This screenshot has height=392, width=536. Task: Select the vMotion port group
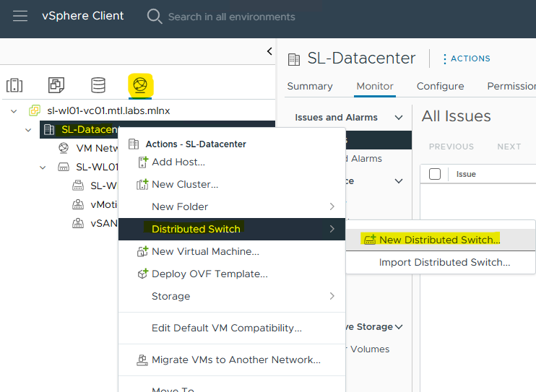click(x=103, y=205)
